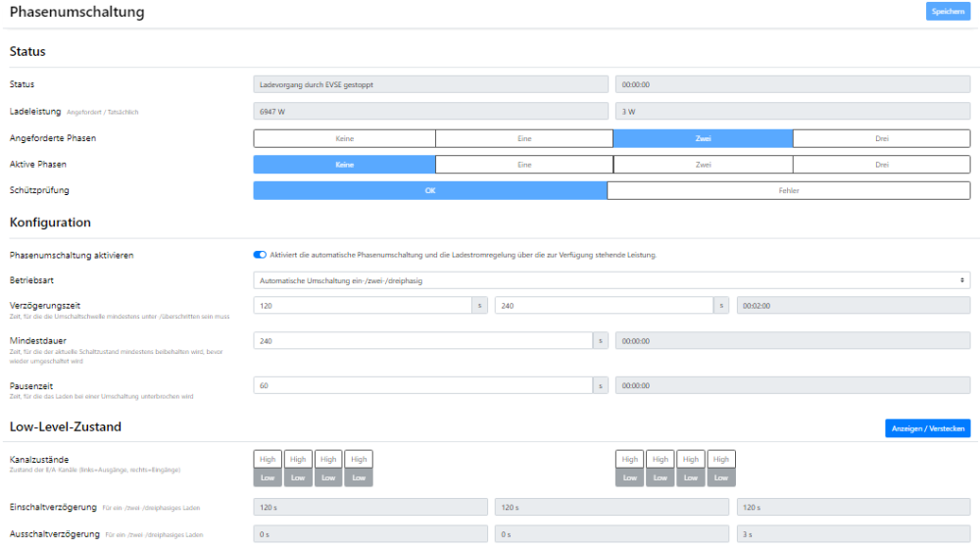
Task: Click the Speichern button
Action: click(948, 12)
